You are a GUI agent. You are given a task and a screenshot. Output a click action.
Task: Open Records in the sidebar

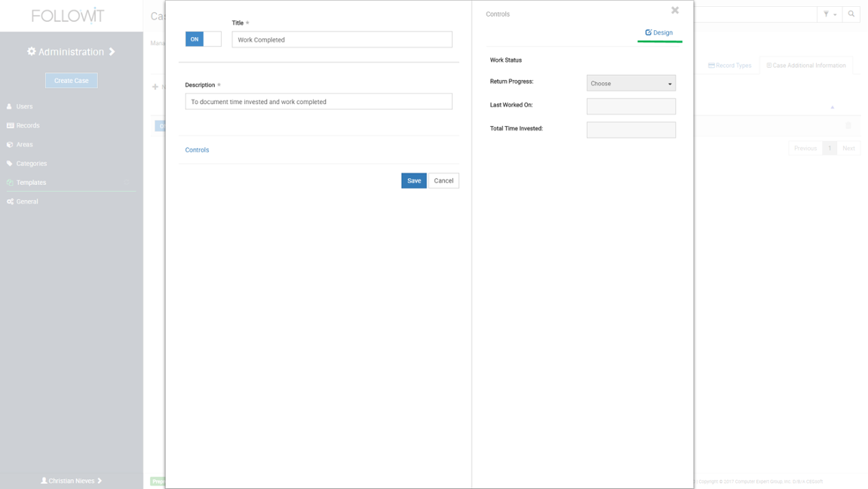click(28, 126)
